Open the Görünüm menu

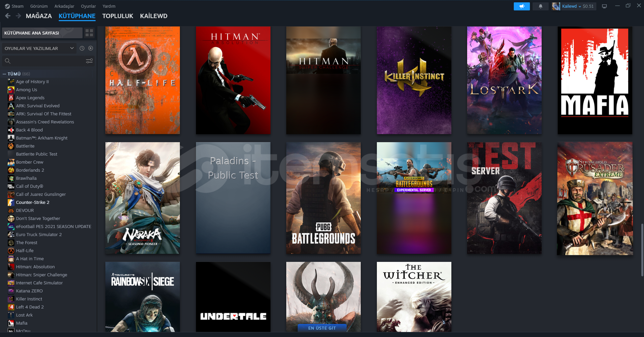39,6
